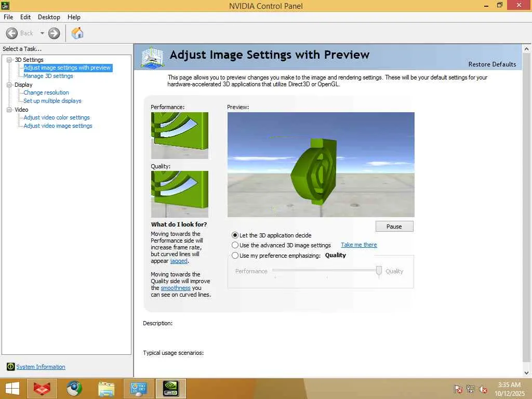Click the Action Center flag tray icon

tap(458, 389)
